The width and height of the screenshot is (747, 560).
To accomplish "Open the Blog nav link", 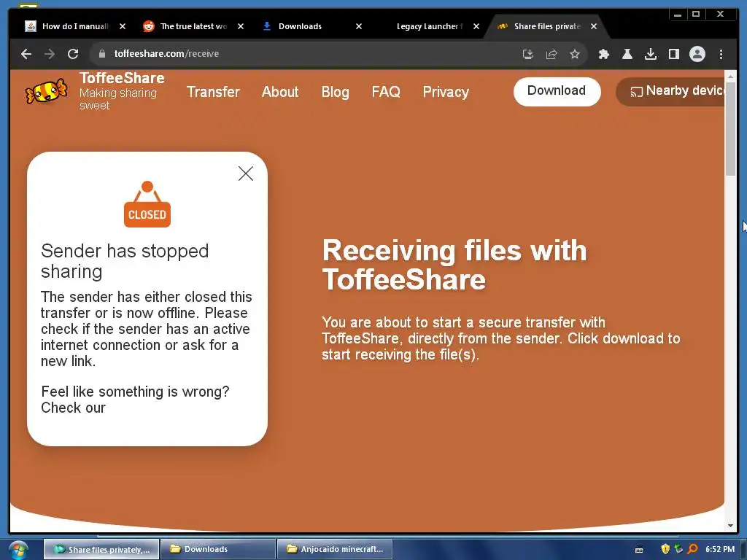I will (x=335, y=91).
